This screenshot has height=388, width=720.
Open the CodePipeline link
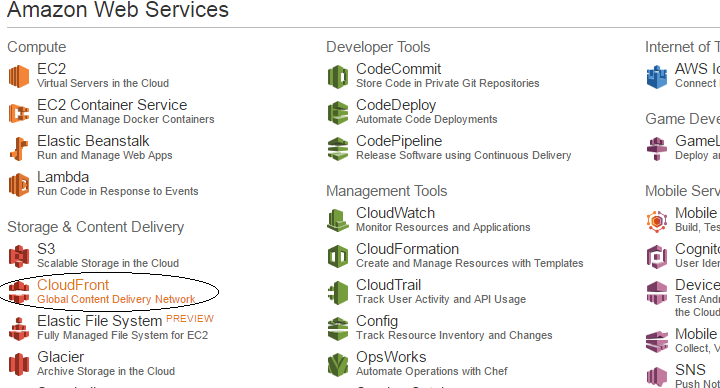point(399,141)
